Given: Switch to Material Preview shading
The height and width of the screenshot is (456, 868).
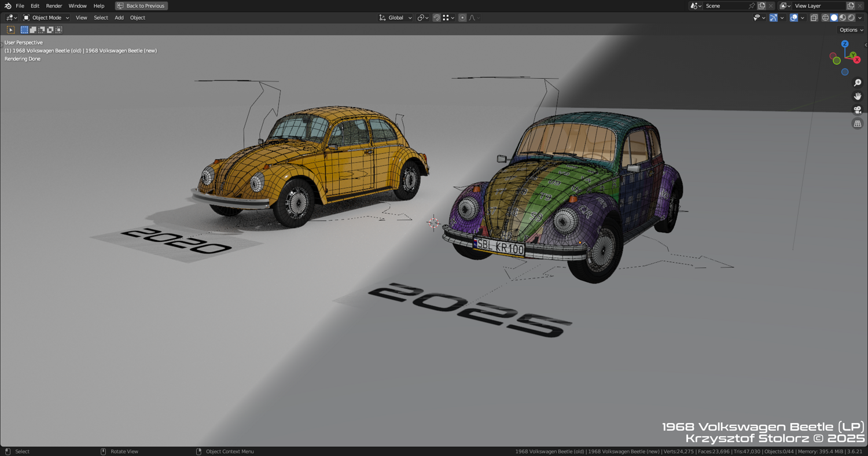Looking at the screenshot, I should (843, 18).
